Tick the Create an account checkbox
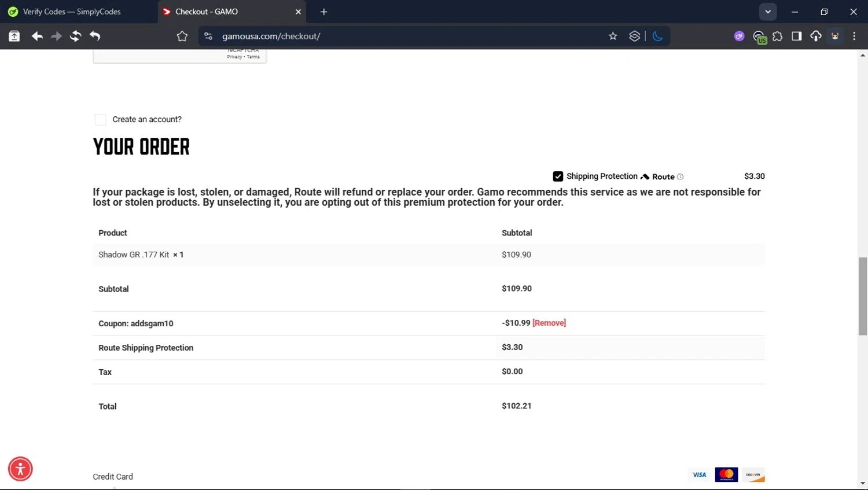868x490 pixels. (101, 120)
